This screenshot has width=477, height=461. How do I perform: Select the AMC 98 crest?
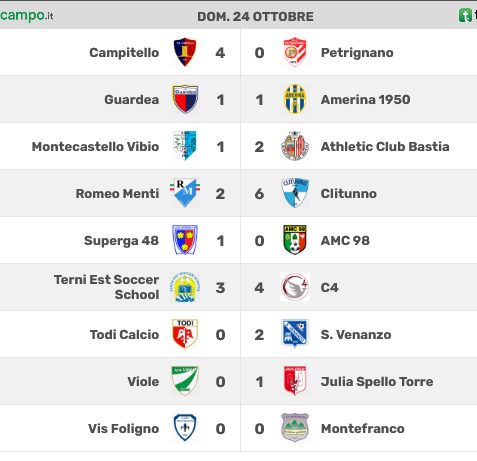click(x=295, y=240)
